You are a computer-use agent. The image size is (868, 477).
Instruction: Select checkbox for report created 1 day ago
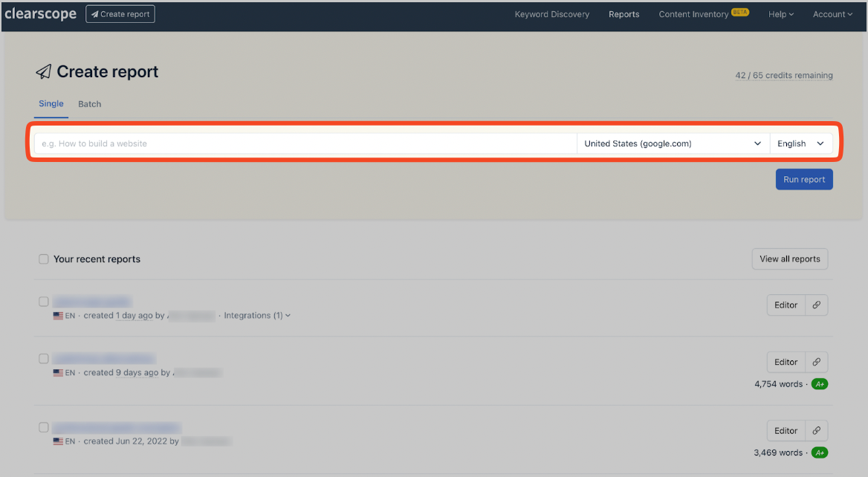click(44, 302)
